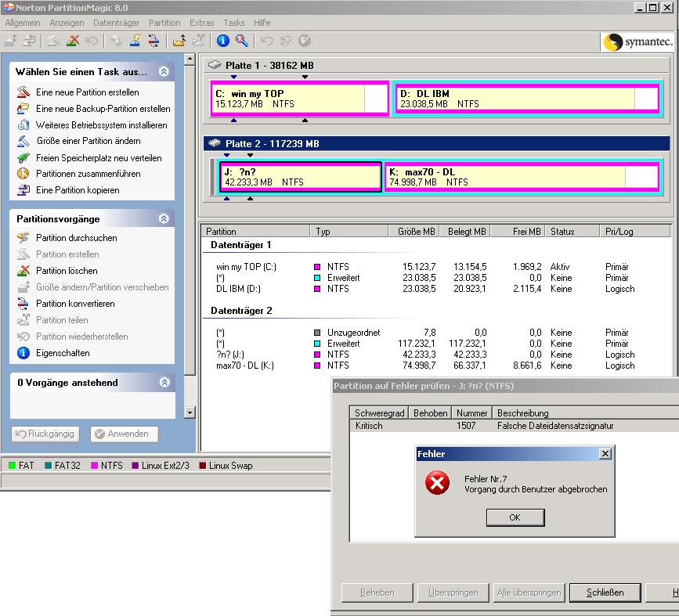
Task: Click OK in the Fehler dialog
Action: [515, 517]
